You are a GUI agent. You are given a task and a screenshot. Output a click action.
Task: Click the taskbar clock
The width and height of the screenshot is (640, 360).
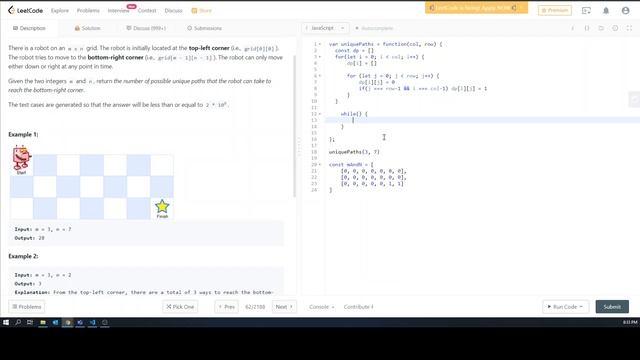(630, 322)
